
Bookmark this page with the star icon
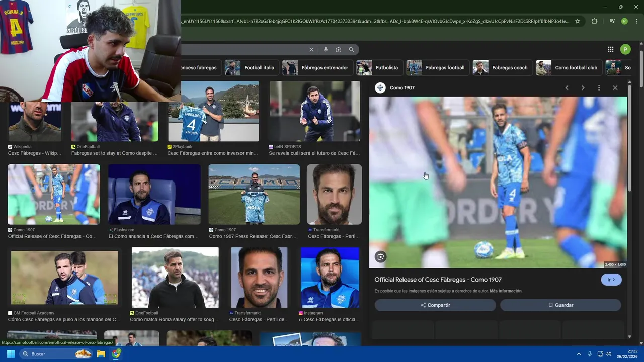point(578,21)
